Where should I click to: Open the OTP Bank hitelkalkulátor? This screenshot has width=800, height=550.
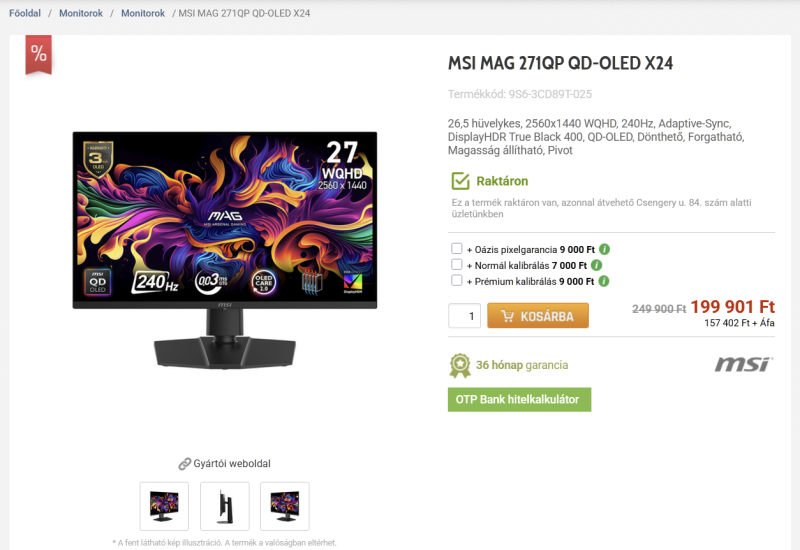tap(519, 399)
